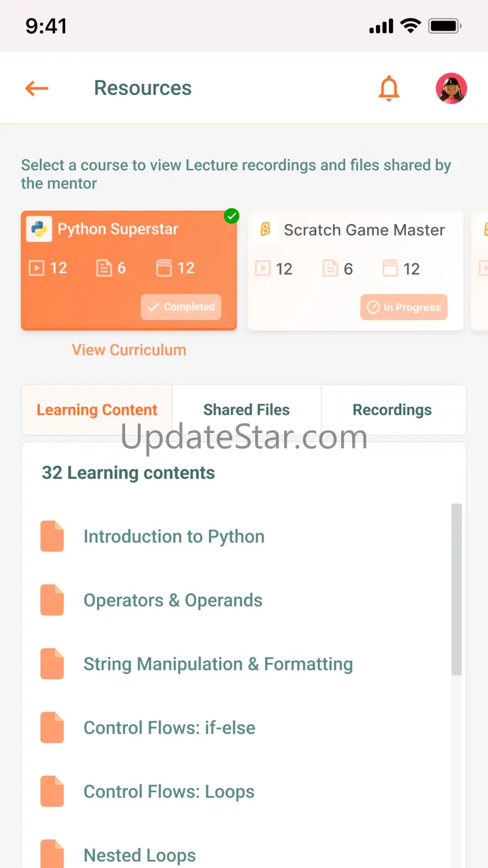Open notifications with the bell icon
Image resolution: width=488 pixels, height=868 pixels.
tap(389, 88)
